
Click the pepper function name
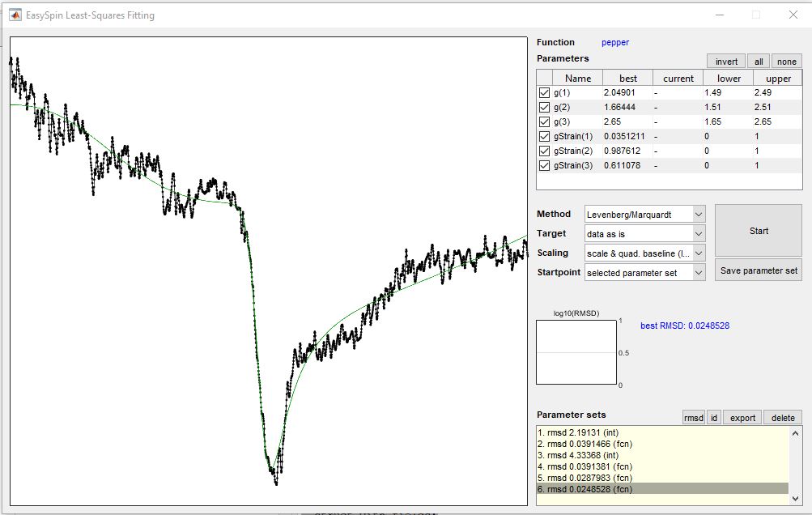(615, 42)
